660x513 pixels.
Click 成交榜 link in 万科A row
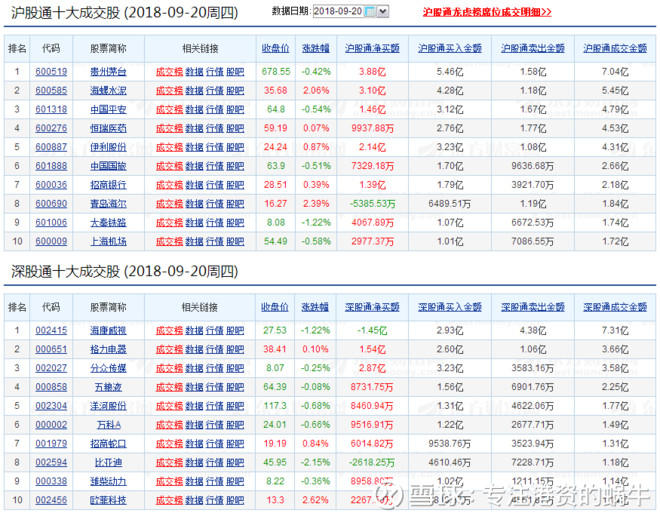169,425
